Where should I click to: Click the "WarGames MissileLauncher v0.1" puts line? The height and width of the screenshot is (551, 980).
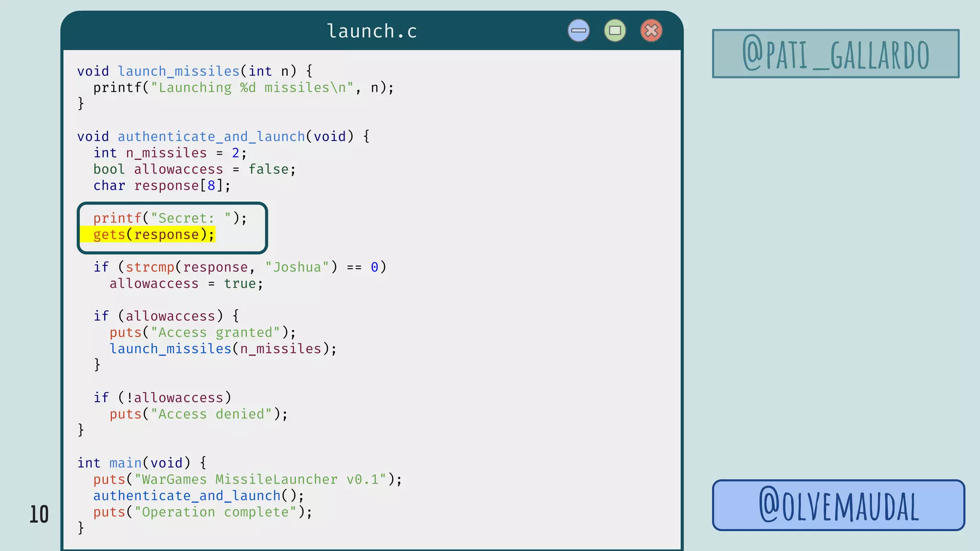pyautogui.click(x=248, y=479)
